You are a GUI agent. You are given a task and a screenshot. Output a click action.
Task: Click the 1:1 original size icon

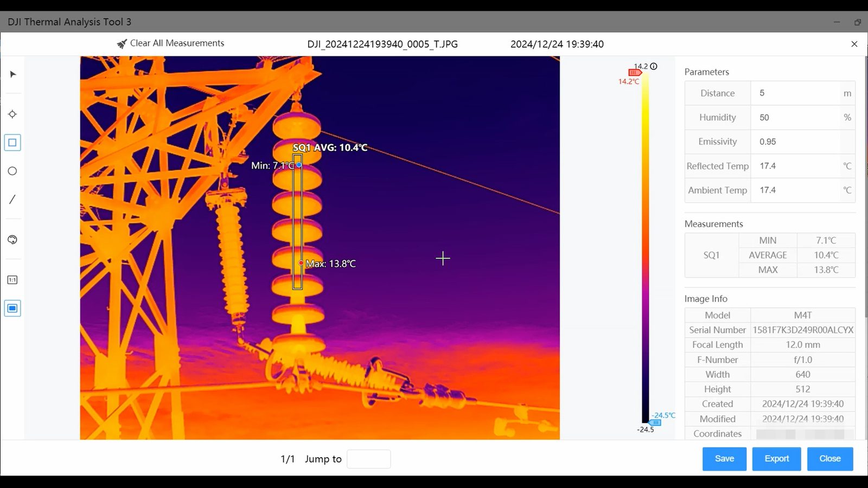tap(12, 280)
